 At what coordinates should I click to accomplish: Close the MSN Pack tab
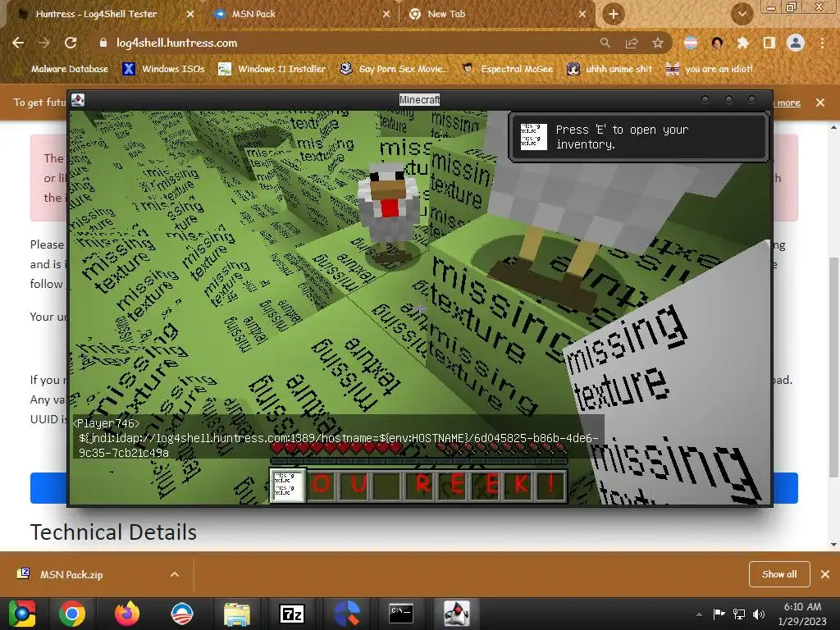point(386,15)
